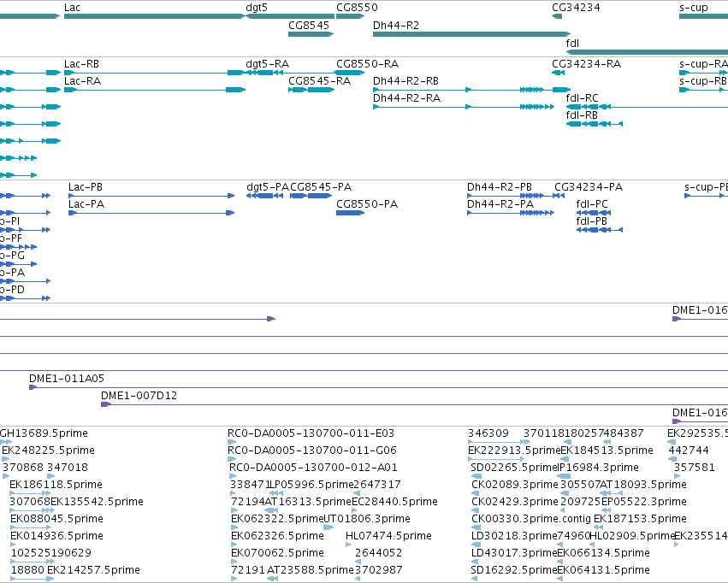Viewport: 728px width, 583px height.
Task: Click the fdl gene bar
Action: [647, 52]
